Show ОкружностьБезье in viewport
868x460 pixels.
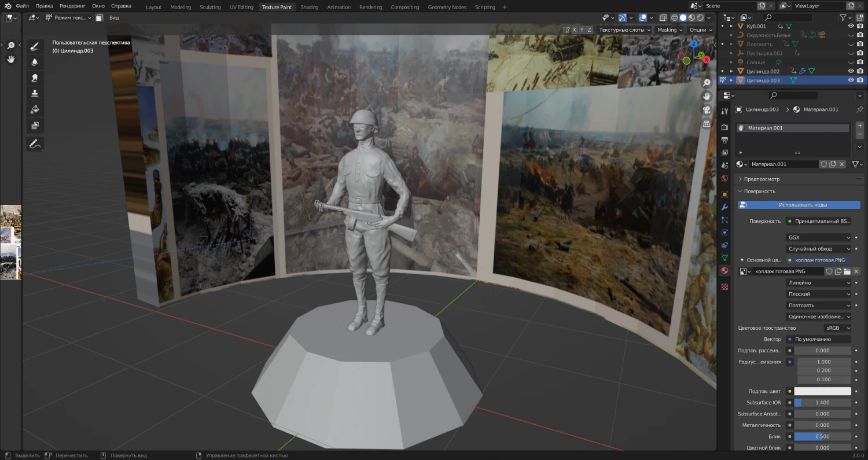coord(851,35)
